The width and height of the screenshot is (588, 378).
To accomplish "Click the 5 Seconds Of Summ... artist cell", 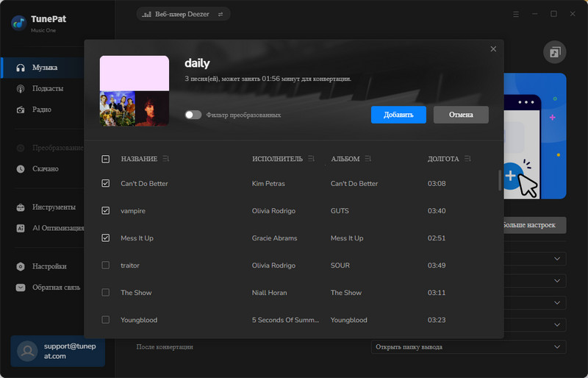I will click(285, 320).
